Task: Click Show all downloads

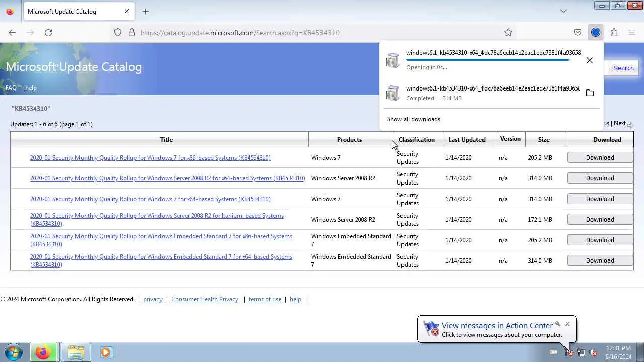Action: 414,119
